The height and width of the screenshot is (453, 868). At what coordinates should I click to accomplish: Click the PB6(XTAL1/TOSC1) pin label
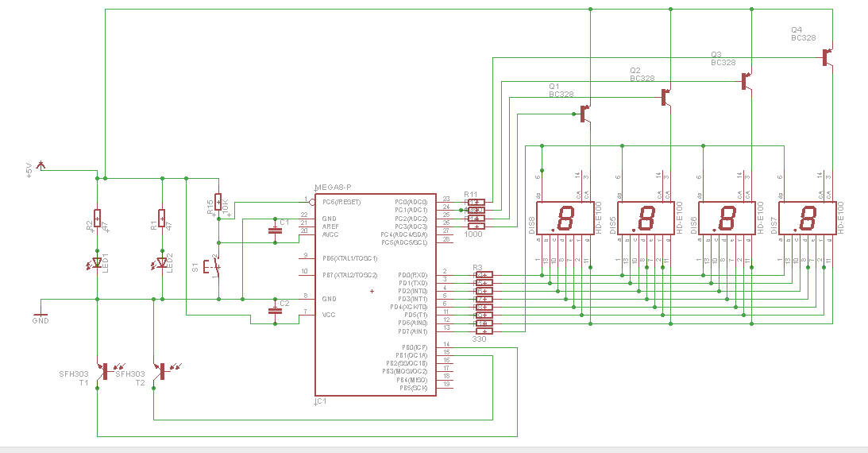click(350, 258)
